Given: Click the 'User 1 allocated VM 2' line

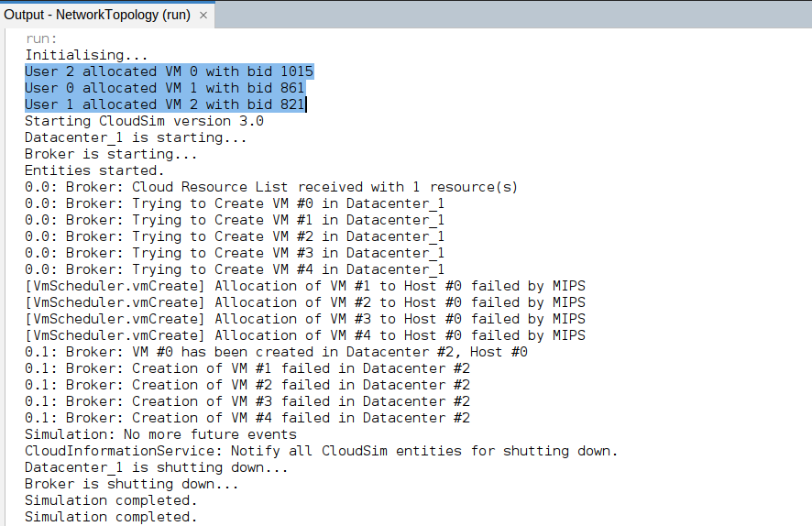Looking at the screenshot, I should pos(164,104).
